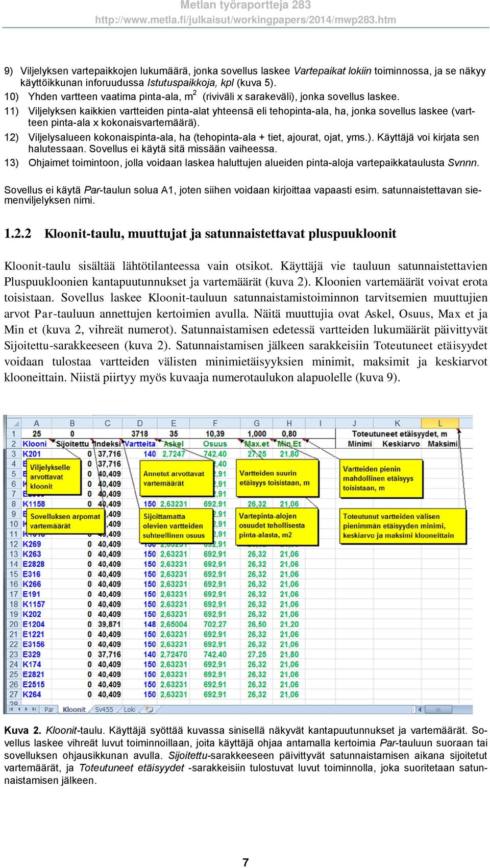
Task: Click the insert new worksheet icon
Action: tap(150, 709)
